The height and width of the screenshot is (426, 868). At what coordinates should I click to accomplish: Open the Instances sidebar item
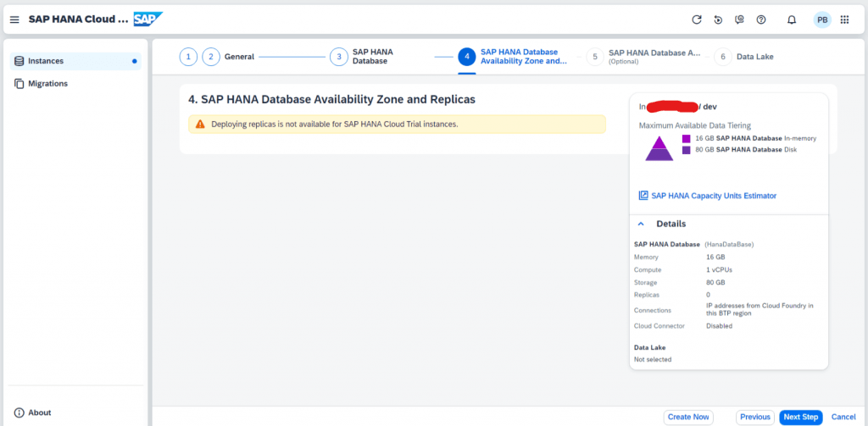(x=75, y=61)
